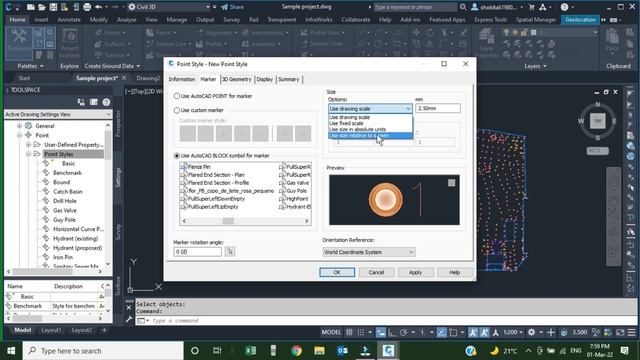Click the Plot printer icon in quick access toolbar

coord(87,7)
